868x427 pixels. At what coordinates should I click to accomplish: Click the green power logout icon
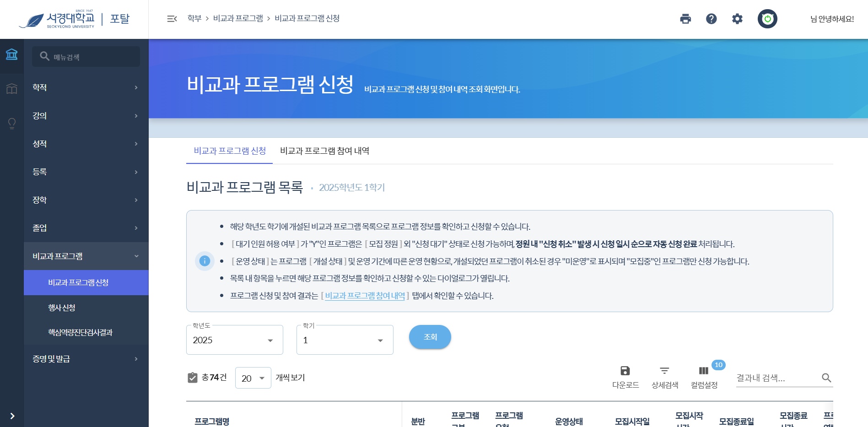pyautogui.click(x=768, y=19)
